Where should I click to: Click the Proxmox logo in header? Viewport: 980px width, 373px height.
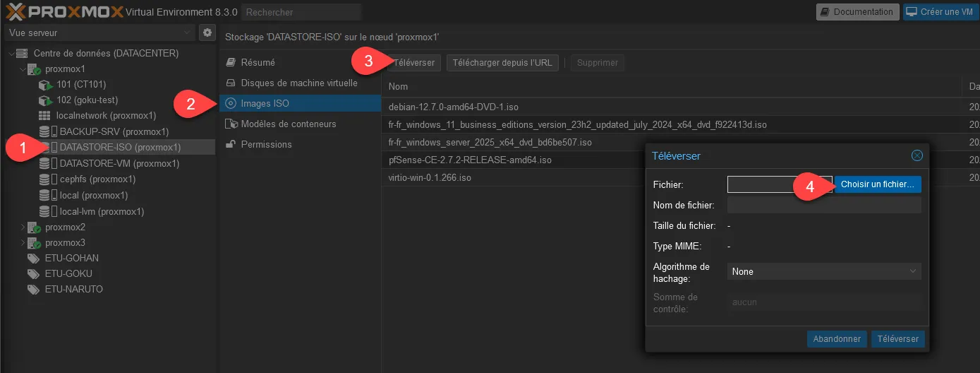[x=63, y=11]
